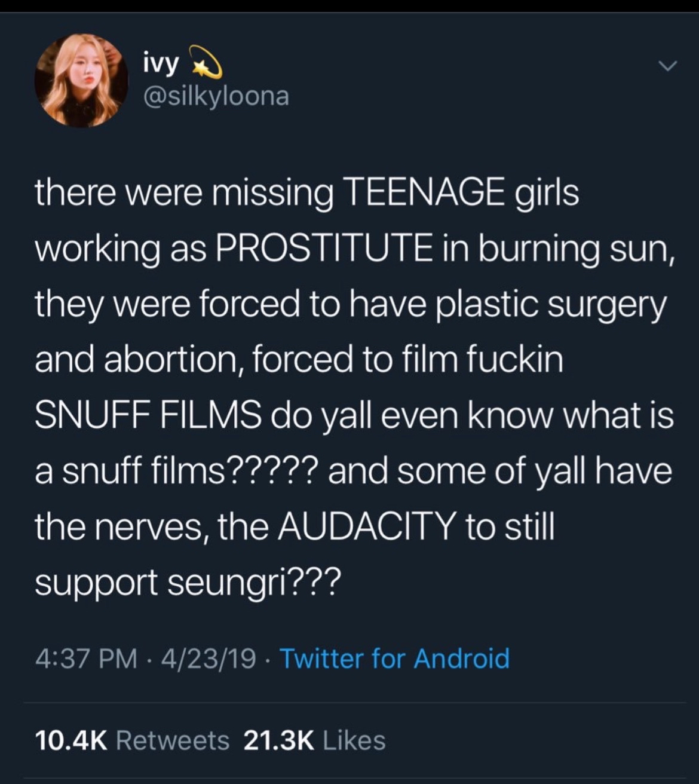Click the words "burning sun," in the tweet
Viewport: 699px width, 784px height.
(576, 249)
